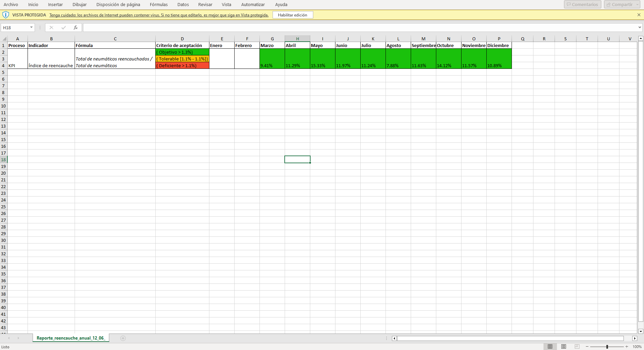Open the Fórmulas ribbon tab

click(159, 5)
